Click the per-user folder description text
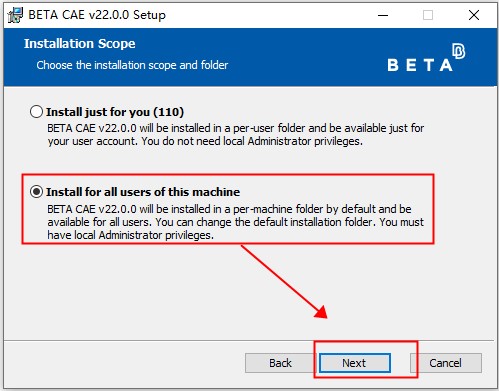The image size is (499, 391). pyautogui.click(x=235, y=135)
